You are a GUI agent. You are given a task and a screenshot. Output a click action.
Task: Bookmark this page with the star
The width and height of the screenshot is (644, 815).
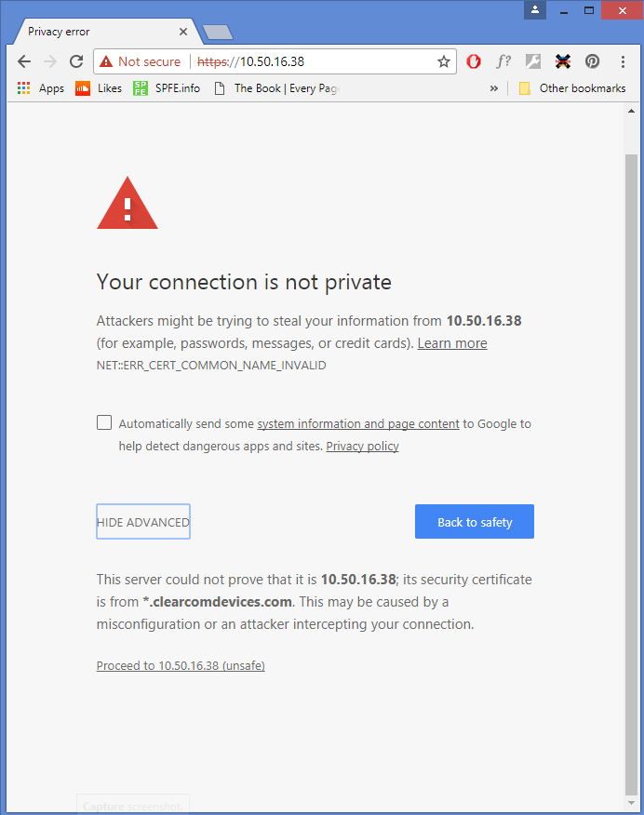coord(444,61)
